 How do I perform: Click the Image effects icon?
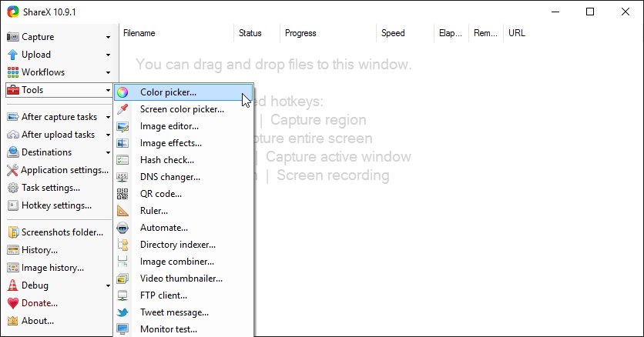pos(122,143)
